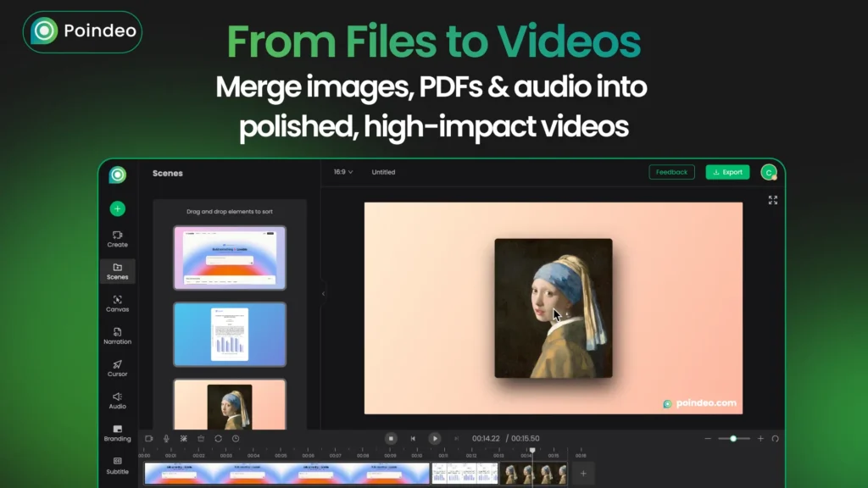
Task: Toggle fullscreen preview with the expand icon
Action: (x=772, y=200)
